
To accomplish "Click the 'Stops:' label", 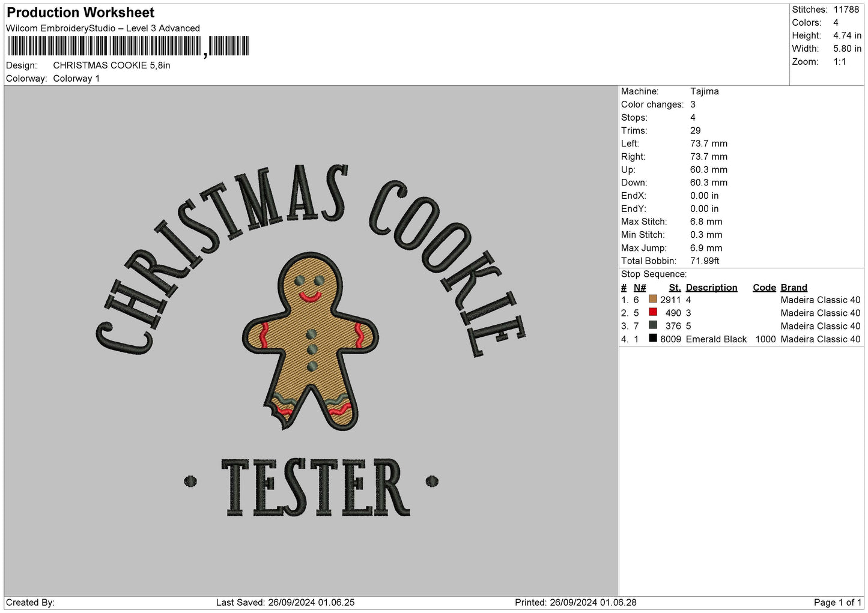I will [634, 118].
